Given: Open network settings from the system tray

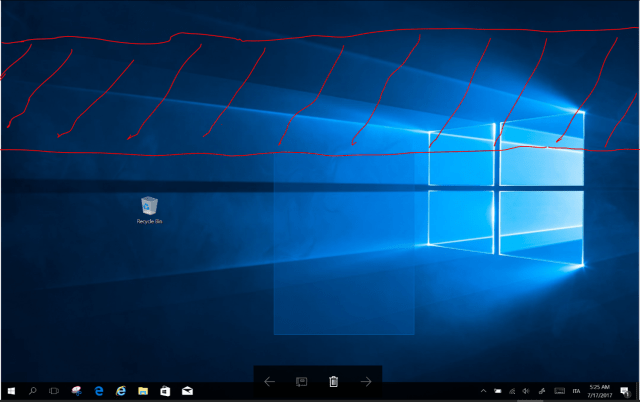Looking at the screenshot, I should (x=512, y=390).
